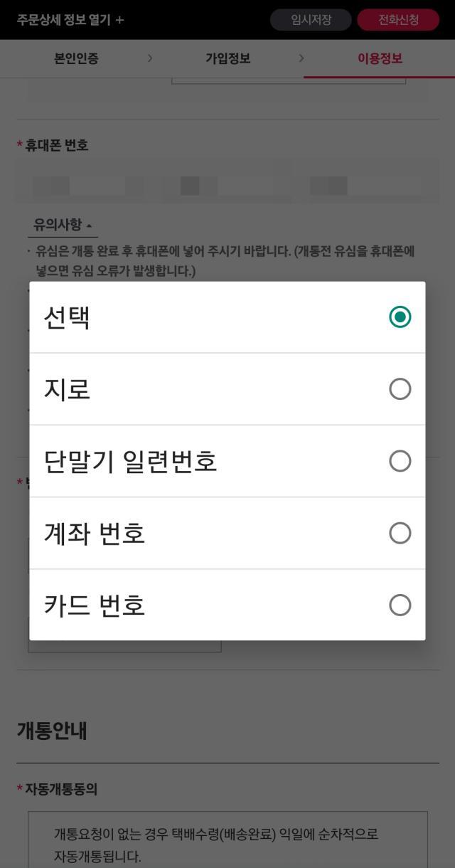Tap the 개통안내 section heading

click(50, 731)
